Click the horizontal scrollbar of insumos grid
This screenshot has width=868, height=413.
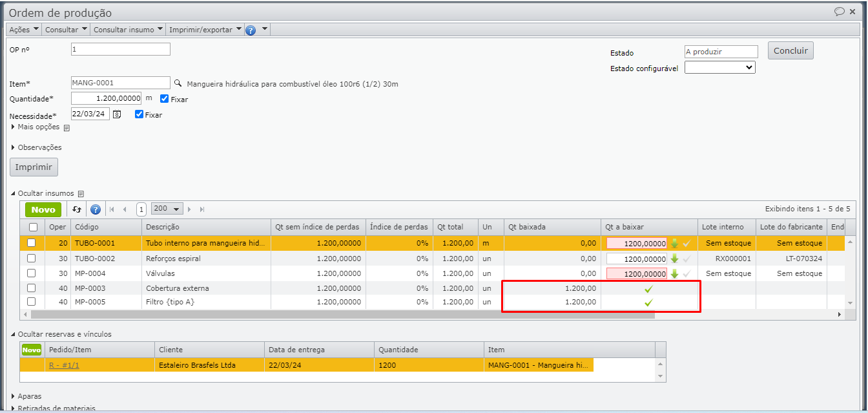click(342, 314)
